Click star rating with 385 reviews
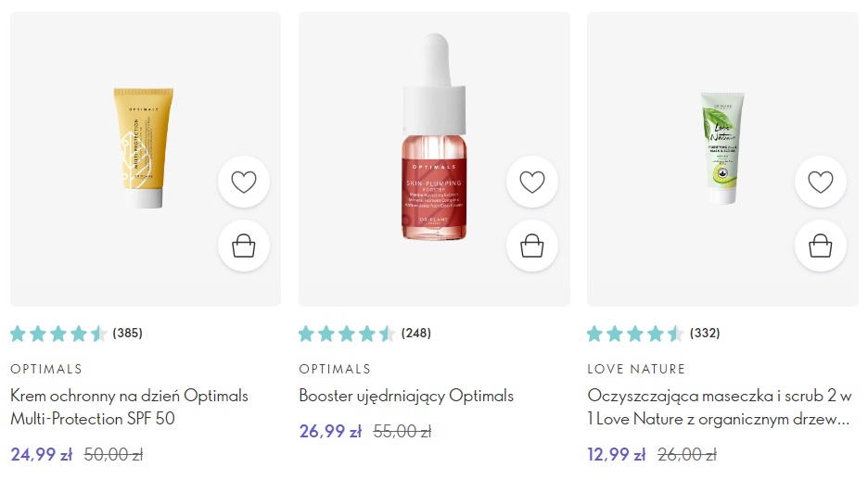Image resolution: width=868 pixels, height=480 pixels. 76,334
